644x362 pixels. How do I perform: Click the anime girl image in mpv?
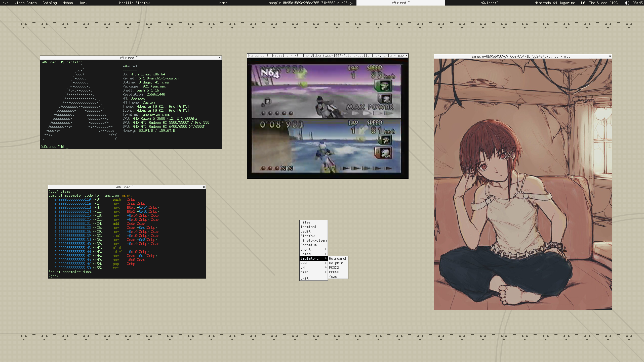click(523, 184)
